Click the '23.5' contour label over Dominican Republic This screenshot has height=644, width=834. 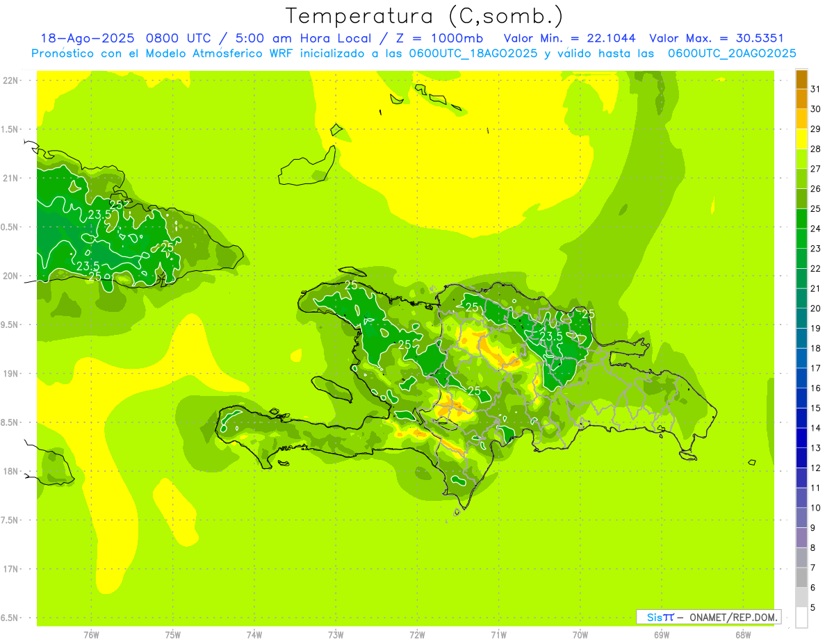[x=551, y=337]
